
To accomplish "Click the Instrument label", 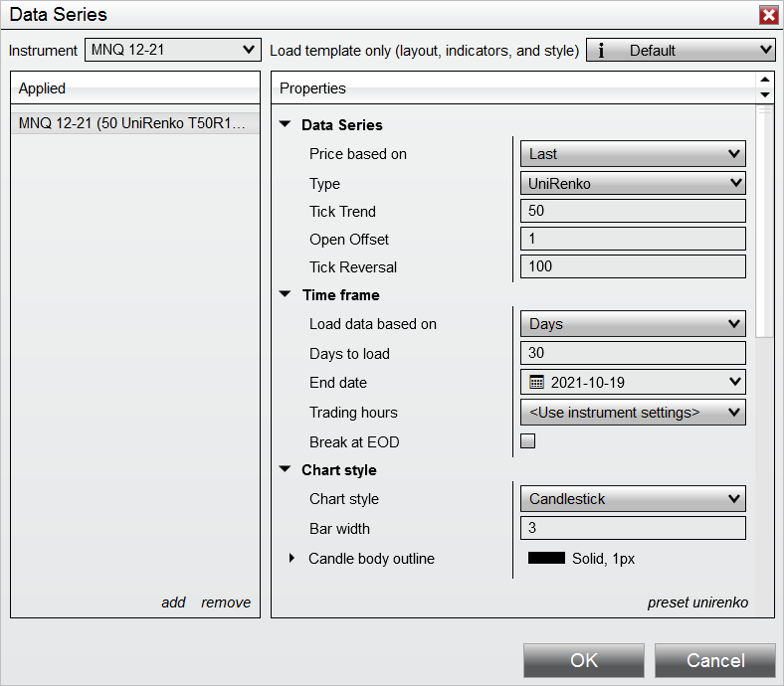I will [43, 51].
